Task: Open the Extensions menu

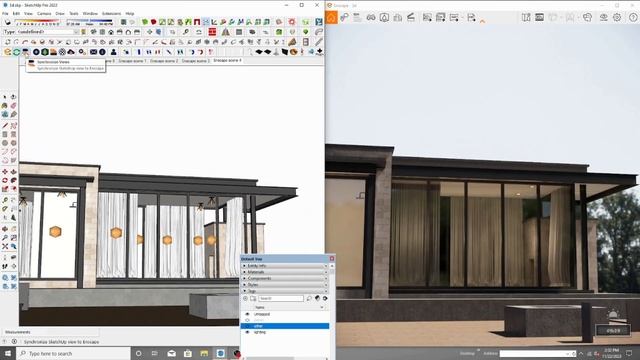Action: coord(111,13)
